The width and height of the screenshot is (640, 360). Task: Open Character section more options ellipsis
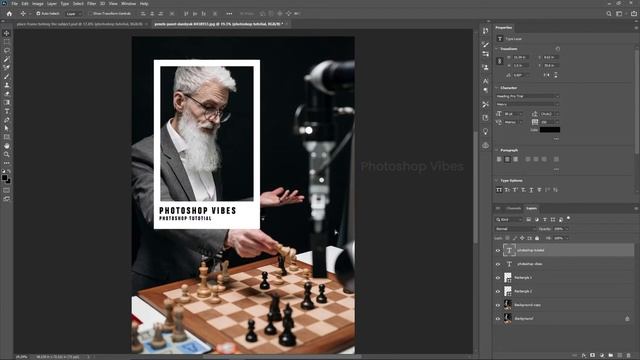tap(556, 139)
